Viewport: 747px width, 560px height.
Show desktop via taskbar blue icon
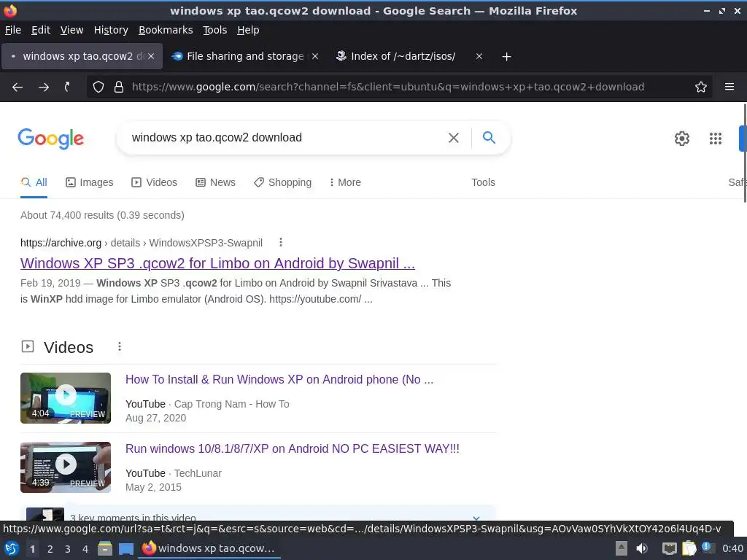coord(125,548)
